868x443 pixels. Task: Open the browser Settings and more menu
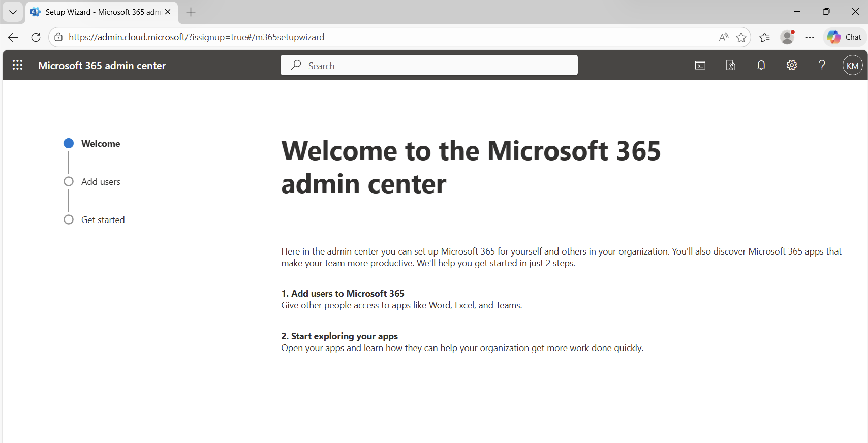pos(810,37)
